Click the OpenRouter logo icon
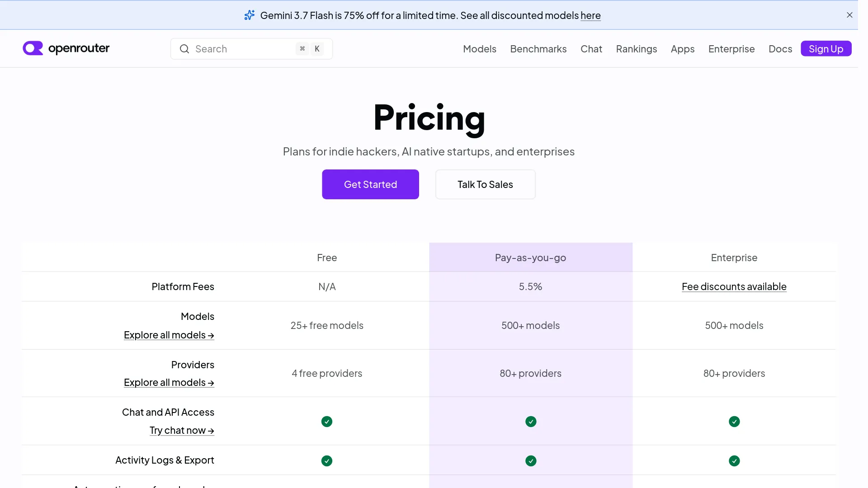Screen dimensions: 868x488 [33, 48]
